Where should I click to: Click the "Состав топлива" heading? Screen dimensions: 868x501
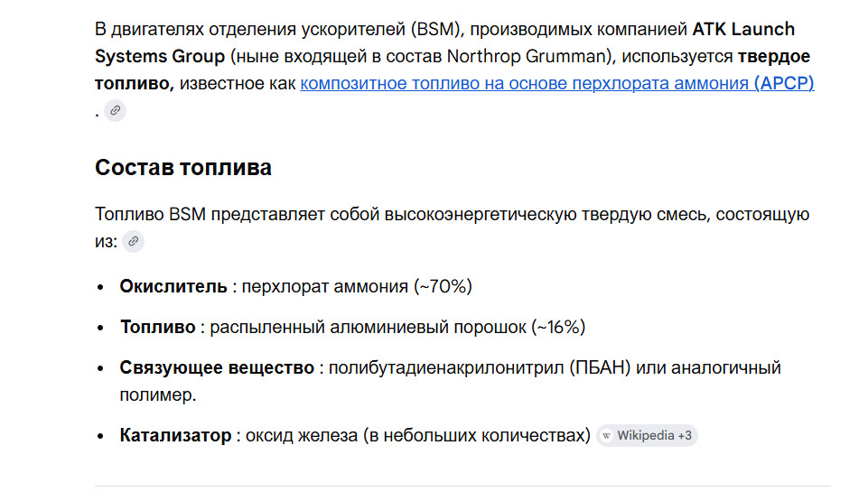coord(182,168)
